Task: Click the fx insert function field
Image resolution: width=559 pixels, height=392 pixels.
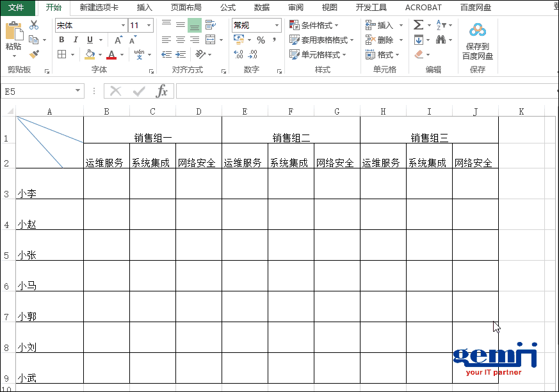Action: [x=161, y=90]
